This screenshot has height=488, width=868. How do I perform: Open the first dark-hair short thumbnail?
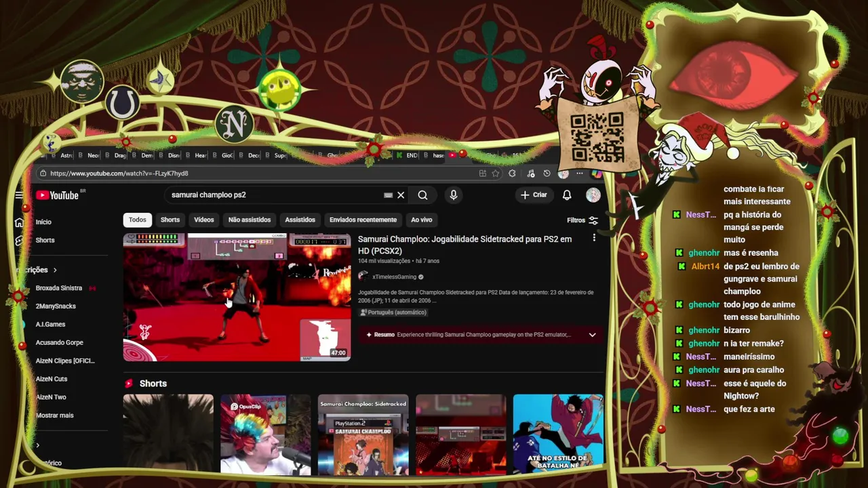[168, 434]
